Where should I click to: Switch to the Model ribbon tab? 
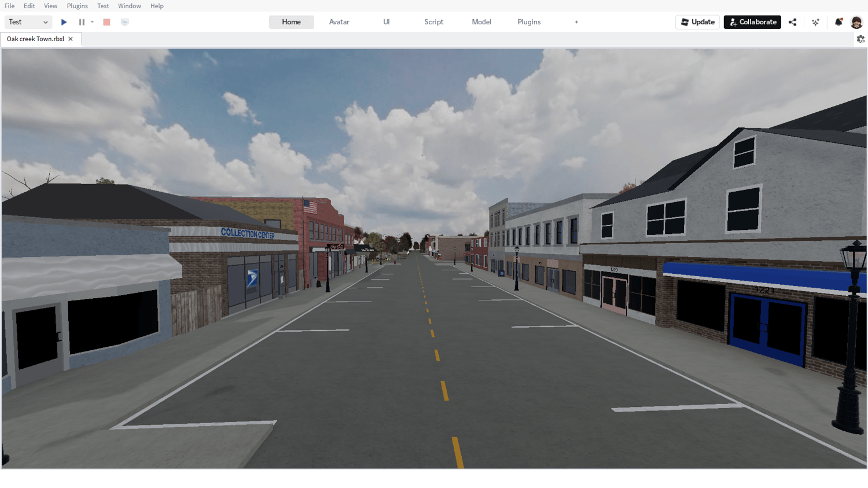coord(481,21)
